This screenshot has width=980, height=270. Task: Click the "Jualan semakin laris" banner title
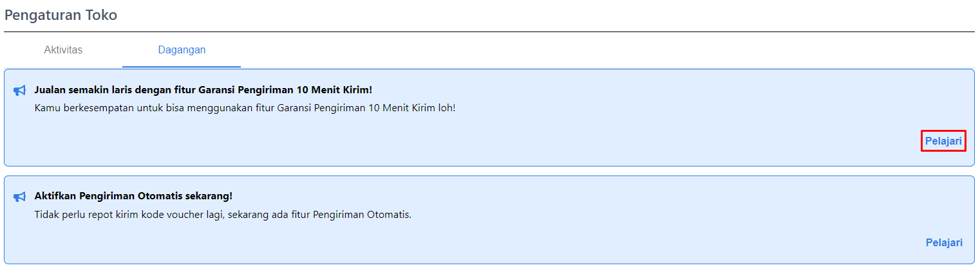pos(203,90)
